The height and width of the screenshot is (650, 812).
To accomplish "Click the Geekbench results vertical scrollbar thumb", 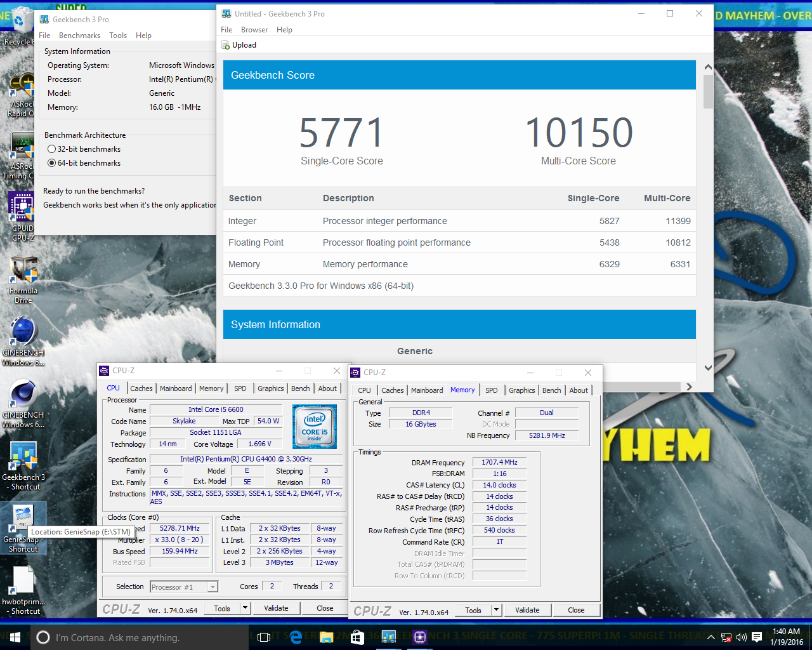I will 708,92.
